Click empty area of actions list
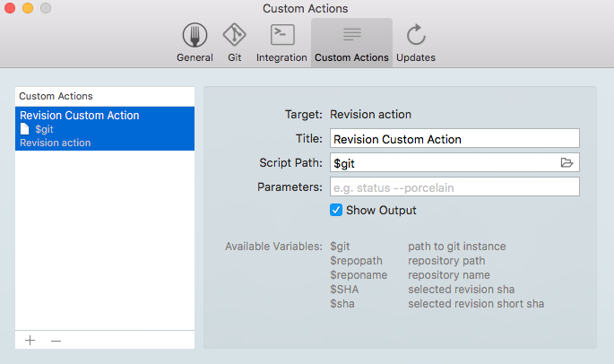Image resolution: width=614 pixels, height=364 pixels. click(x=105, y=242)
